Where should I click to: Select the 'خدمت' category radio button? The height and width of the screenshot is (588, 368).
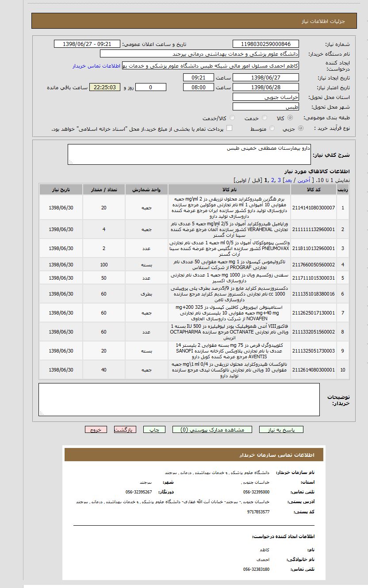264,118
